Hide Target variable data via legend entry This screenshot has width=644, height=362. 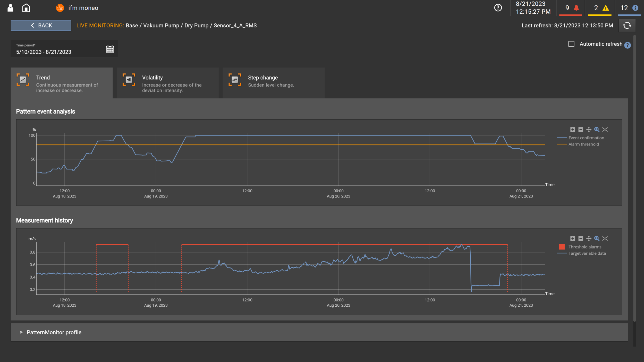(x=587, y=253)
